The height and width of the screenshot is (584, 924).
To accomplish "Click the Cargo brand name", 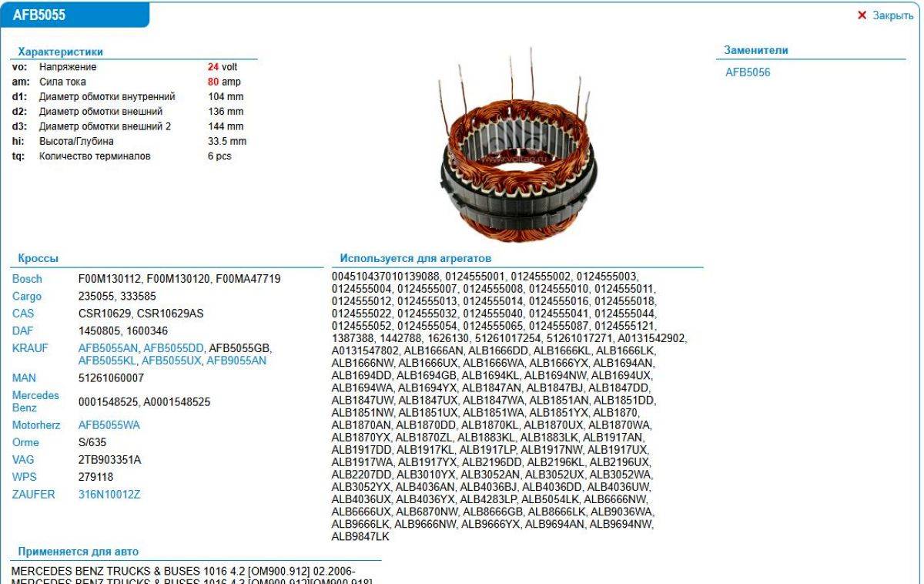I will [x=28, y=297].
